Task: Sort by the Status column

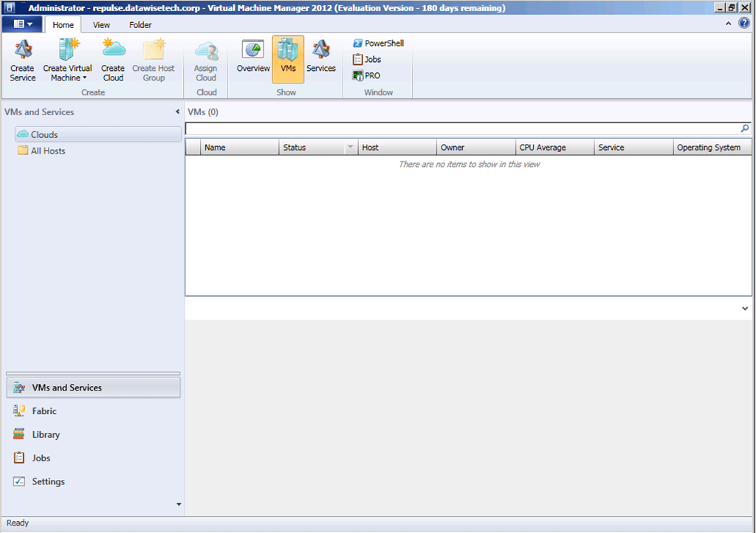Action: pyautogui.click(x=312, y=148)
